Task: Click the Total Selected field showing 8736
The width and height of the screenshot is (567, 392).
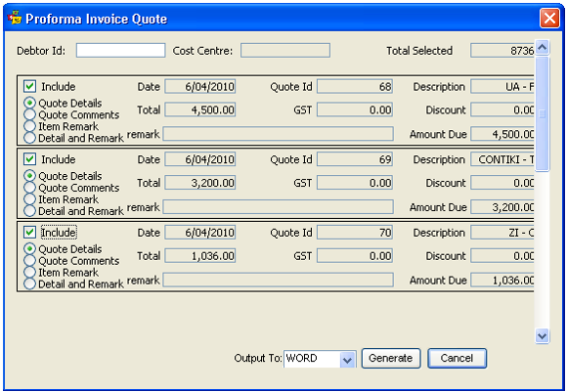Action: pyautogui.click(x=502, y=51)
